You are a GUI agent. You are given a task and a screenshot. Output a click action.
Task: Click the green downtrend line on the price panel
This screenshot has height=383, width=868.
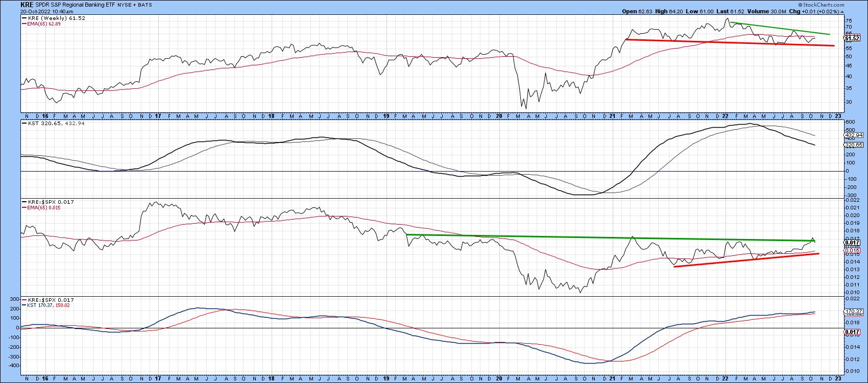point(780,28)
